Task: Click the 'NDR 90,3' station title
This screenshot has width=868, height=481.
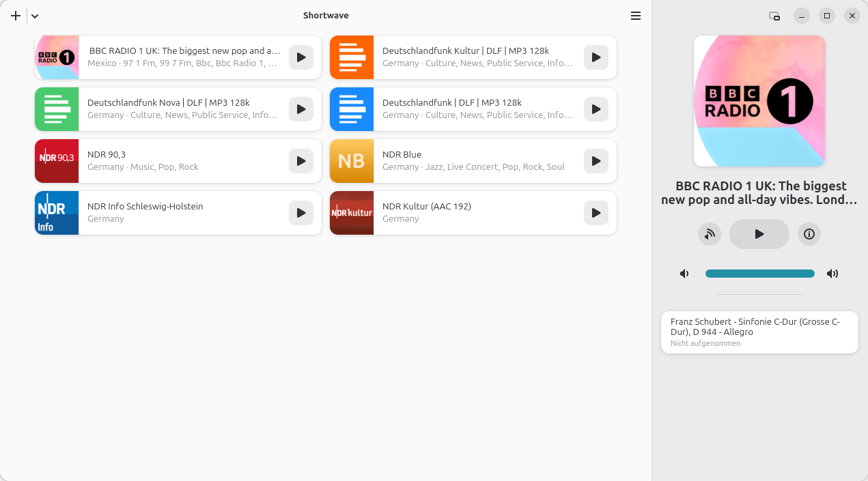Action: [x=107, y=154]
